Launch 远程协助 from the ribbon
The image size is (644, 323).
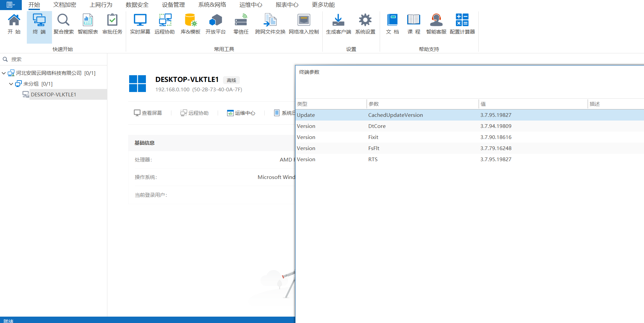(x=164, y=24)
